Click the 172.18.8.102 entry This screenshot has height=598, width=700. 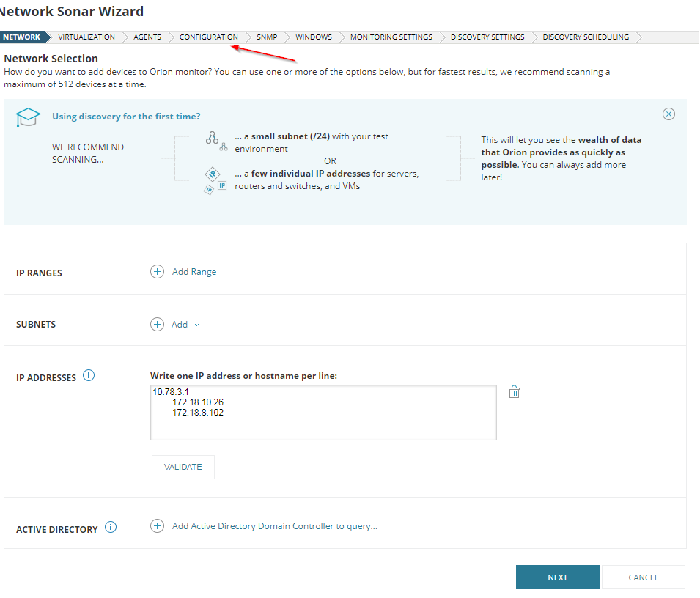point(198,413)
